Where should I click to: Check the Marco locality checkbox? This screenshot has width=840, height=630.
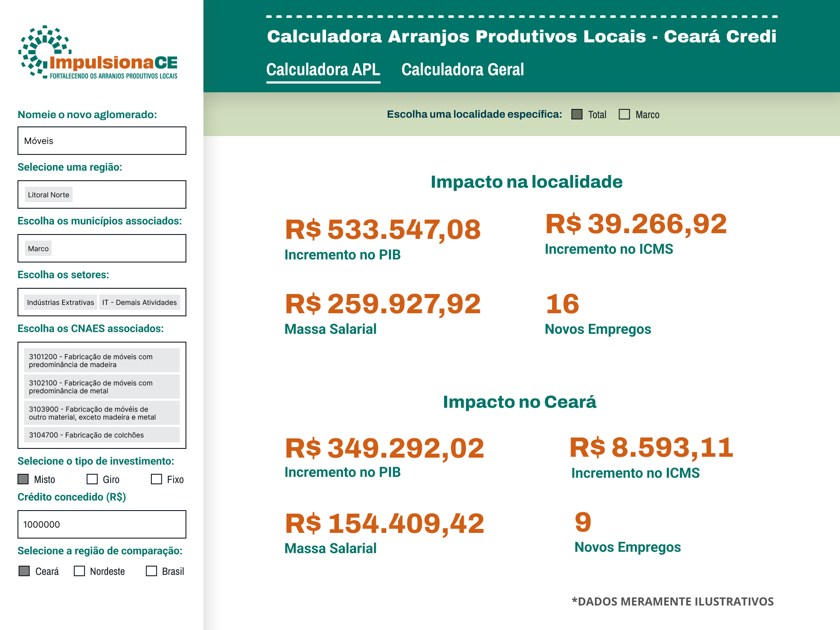pyautogui.click(x=624, y=114)
